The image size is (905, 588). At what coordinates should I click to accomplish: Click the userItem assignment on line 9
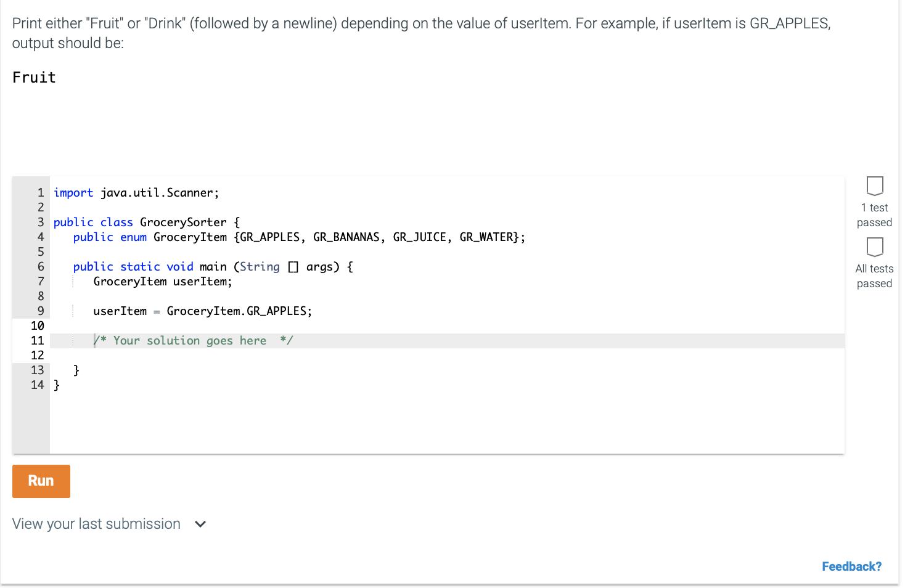(202, 311)
